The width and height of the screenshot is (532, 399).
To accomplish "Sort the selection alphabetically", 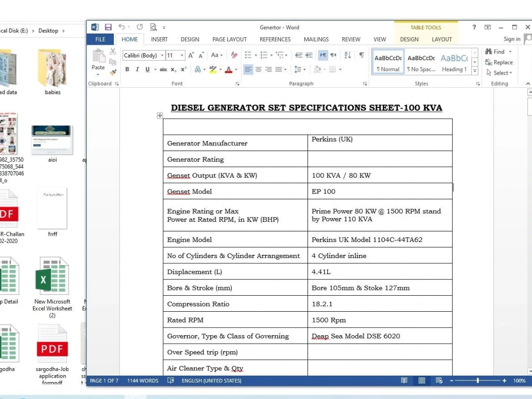I will [x=347, y=55].
